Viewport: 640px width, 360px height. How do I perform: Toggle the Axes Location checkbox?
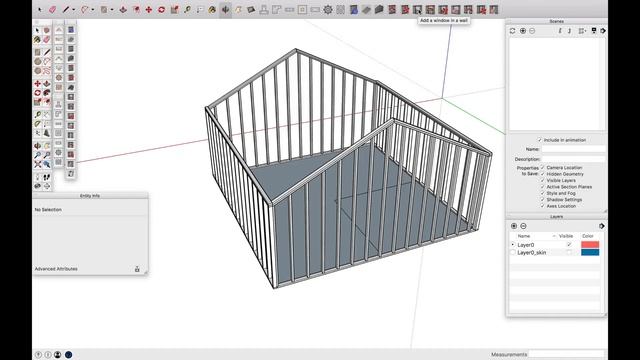pos(543,206)
